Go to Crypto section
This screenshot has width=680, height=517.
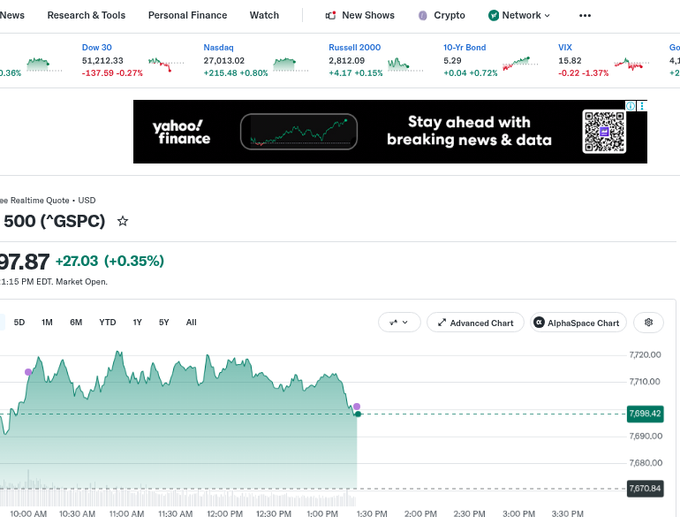point(449,16)
